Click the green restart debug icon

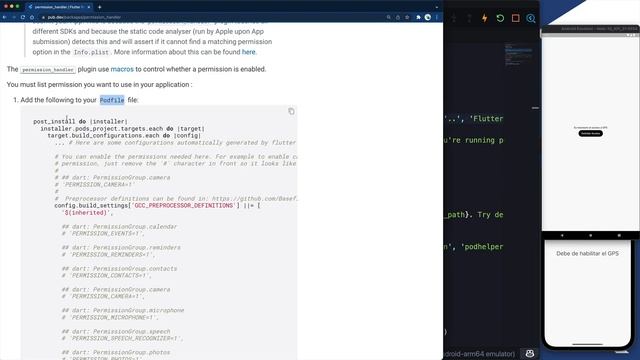point(500,18)
